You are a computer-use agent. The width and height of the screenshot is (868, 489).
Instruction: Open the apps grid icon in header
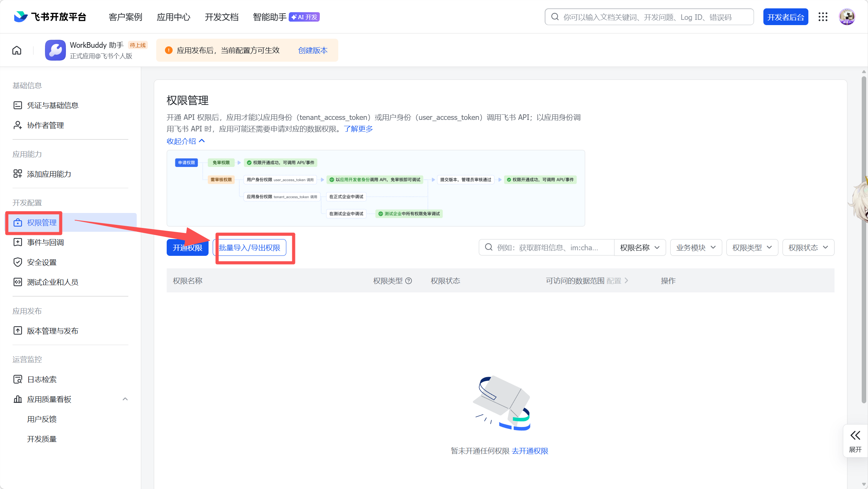click(x=823, y=17)
